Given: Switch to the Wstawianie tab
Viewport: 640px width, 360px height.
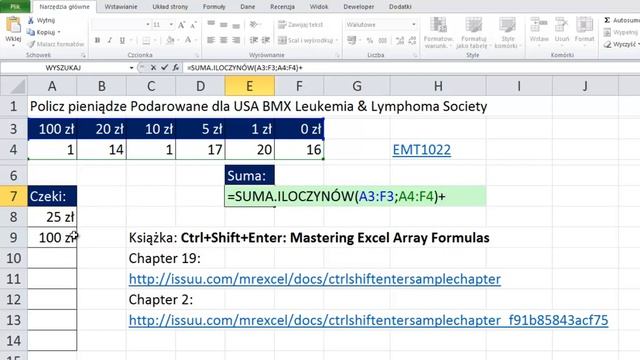Looking at the screenshot, I should [121, 7].
